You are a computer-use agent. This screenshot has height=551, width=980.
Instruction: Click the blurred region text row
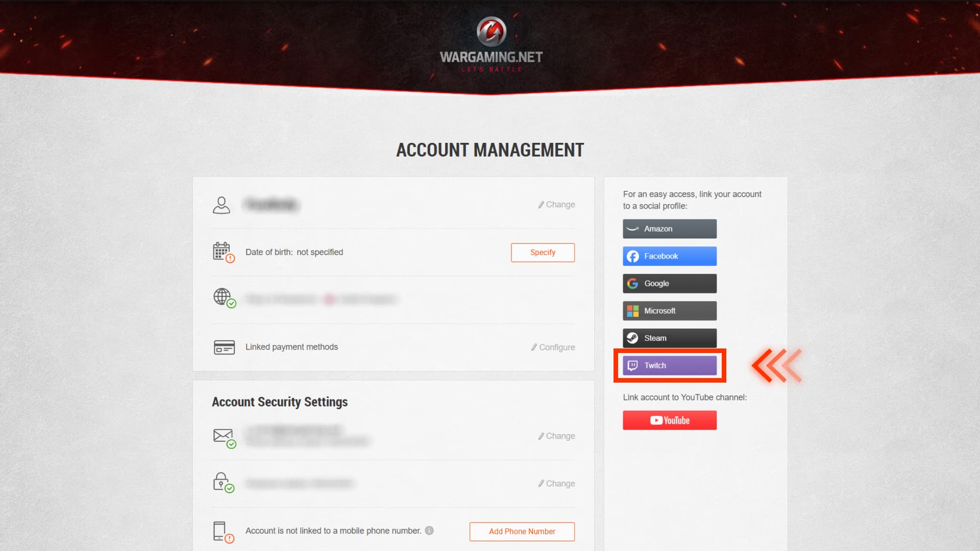click(x=322, y=299)
